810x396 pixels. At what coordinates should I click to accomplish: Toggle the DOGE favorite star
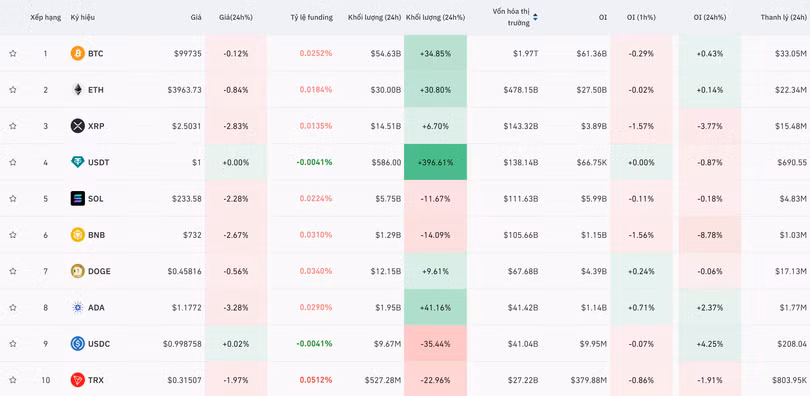13,271
